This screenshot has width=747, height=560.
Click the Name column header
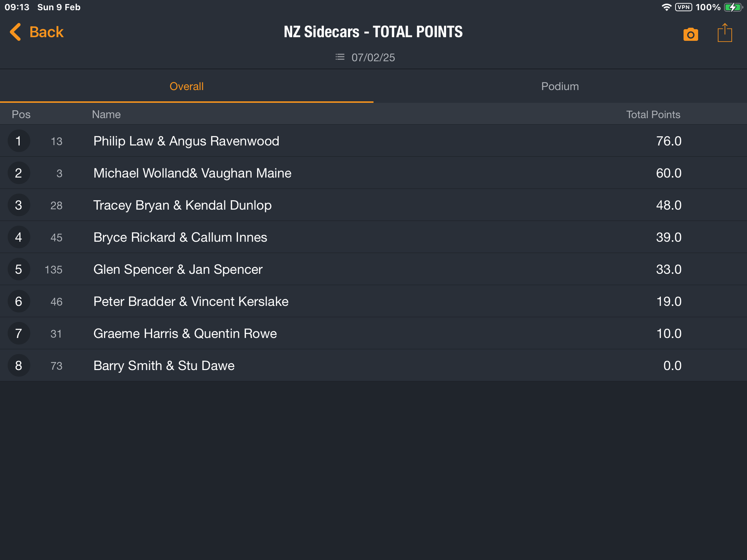pyautogui.click(x=106, y=114)
